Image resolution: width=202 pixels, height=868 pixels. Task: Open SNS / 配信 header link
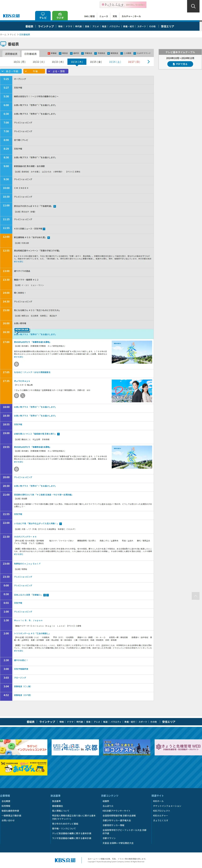[89, 16]
